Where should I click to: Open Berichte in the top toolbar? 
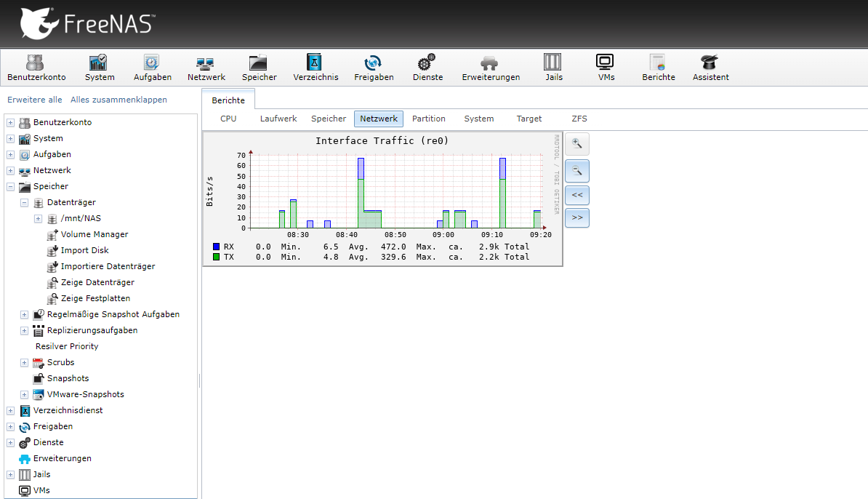pos(658,68)
